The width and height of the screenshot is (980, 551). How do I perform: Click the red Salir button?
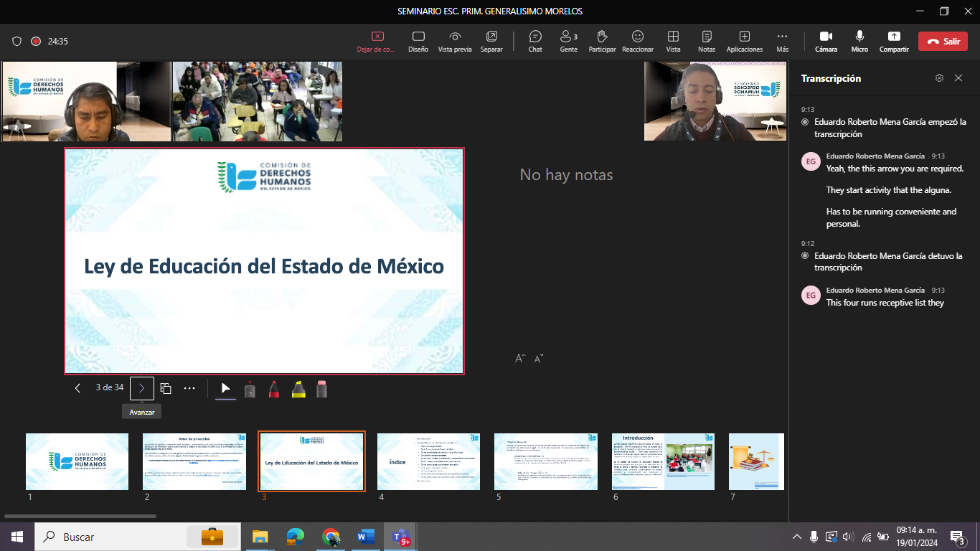[x=943, y=42]
